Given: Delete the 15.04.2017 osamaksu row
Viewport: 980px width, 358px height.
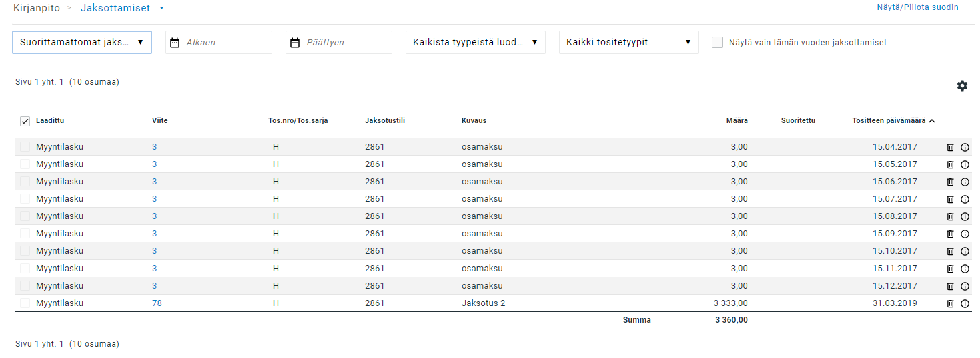Looking at the screenshot, I should 950,147.
